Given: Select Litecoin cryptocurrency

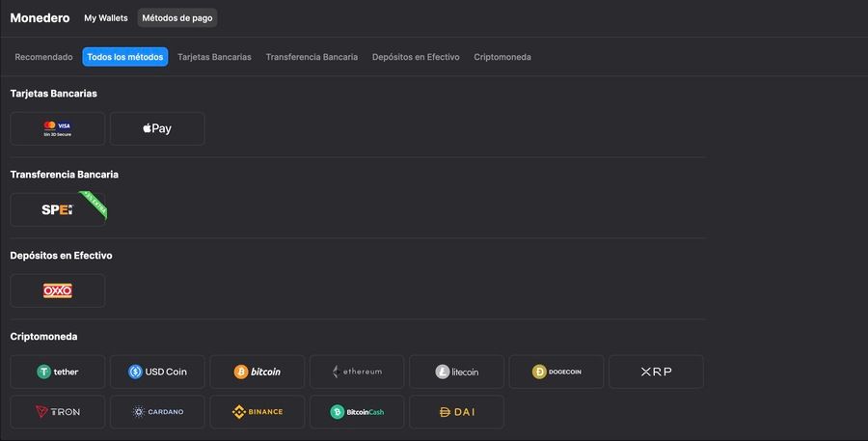Looking at the screenshot, I should coord(457,372).
